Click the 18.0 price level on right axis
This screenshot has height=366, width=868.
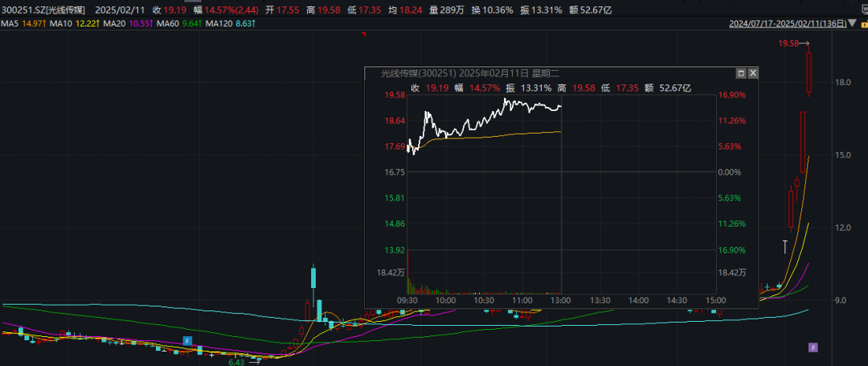pos(843,82)
